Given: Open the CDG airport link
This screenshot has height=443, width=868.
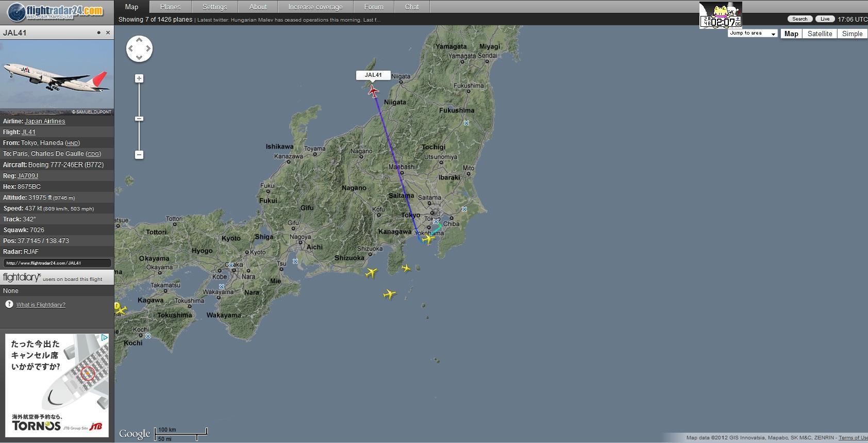Looking at the screenshot, I should (93, 154).
